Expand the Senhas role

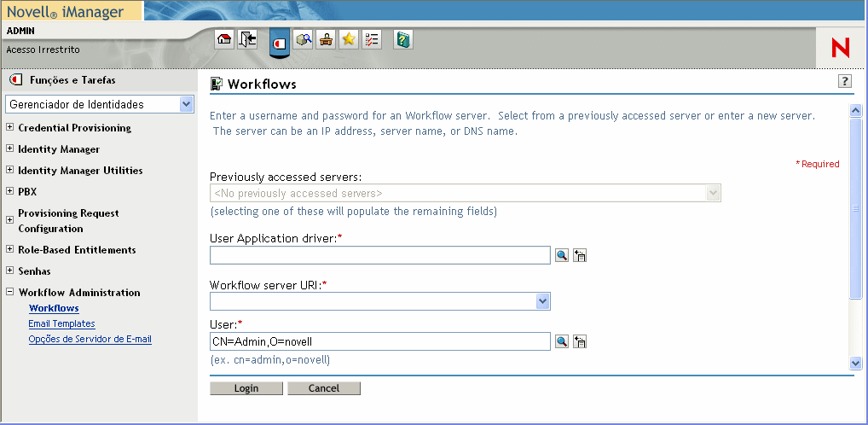tap(9, 271)
